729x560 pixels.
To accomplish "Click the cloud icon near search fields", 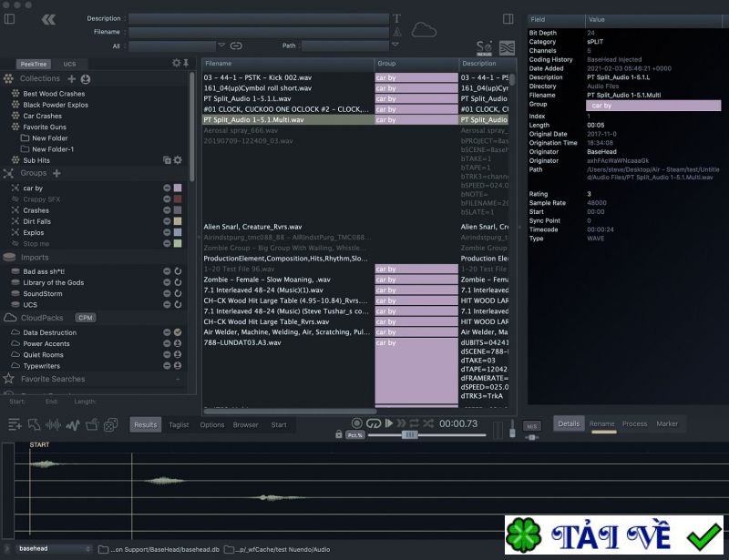I will pos(425,31).
